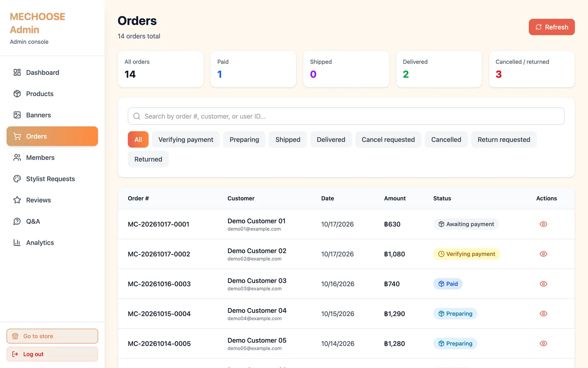Click customer name Demo Customer 04
This screenshot has height=368, width=588.
257,311
